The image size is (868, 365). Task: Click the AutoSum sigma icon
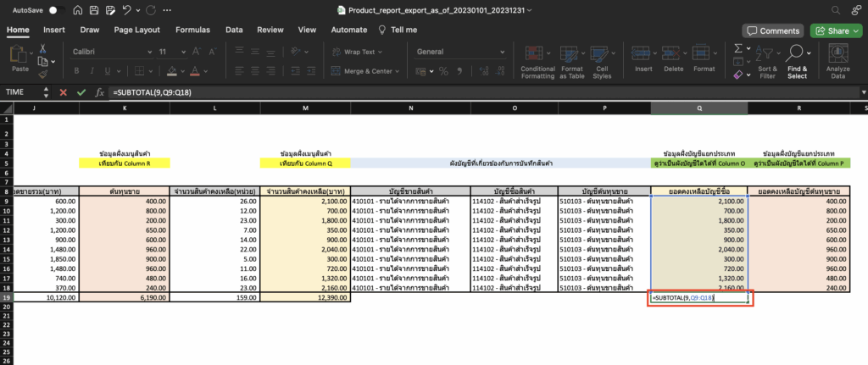point(737,49)
